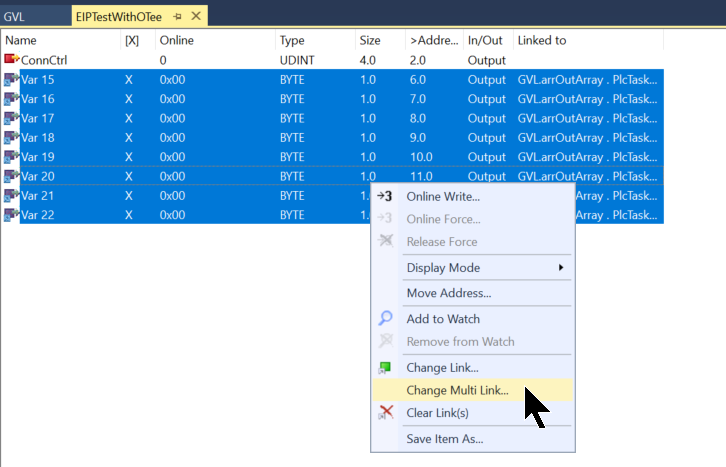Choose Move Address in context menu
726x467 pixels.
pos(448,293)
